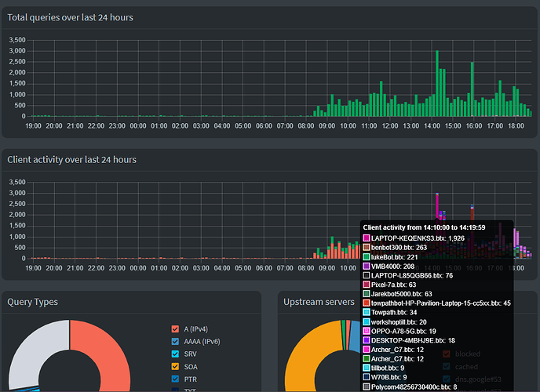Toggle the AAAA (IPv6) legend checkbox
Image resolution: width=540 pixels, height=392 pixels.
[x=175, y=343]
